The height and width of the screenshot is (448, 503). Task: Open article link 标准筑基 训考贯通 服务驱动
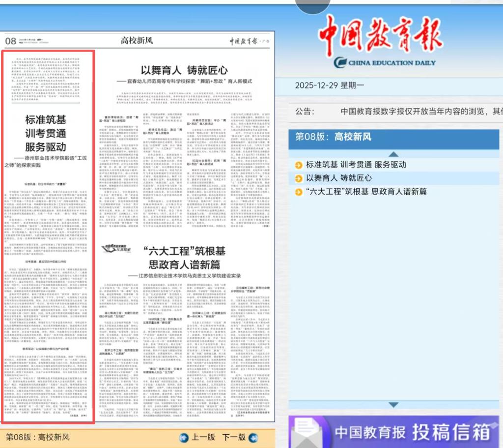(x=356, y=165)
